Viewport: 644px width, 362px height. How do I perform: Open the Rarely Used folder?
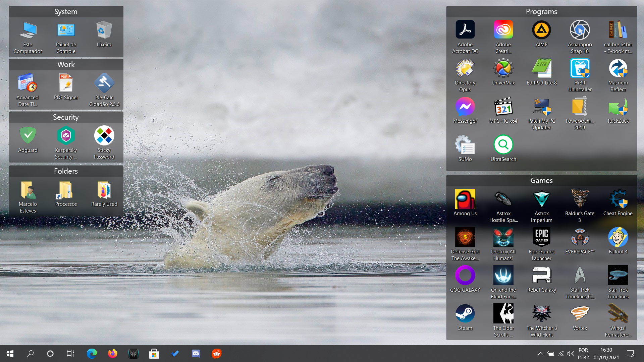[x=104, y=190]
